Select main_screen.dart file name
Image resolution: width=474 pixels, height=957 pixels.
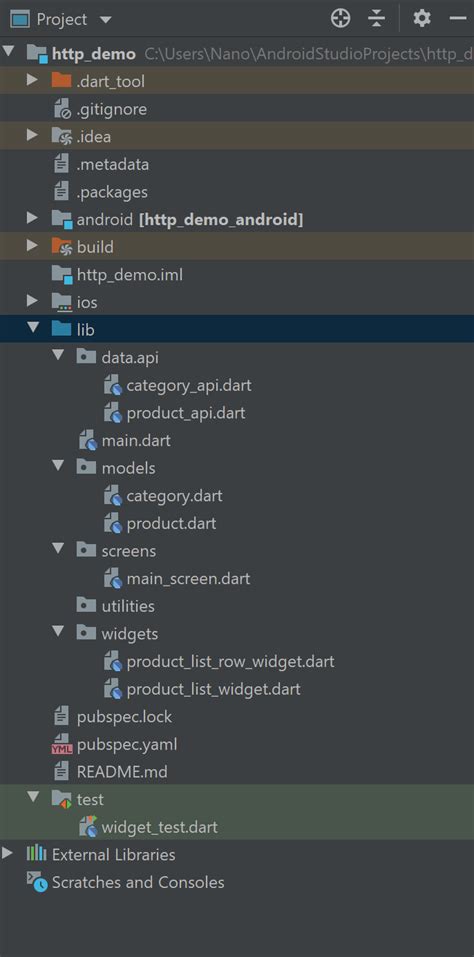(189, 579)
